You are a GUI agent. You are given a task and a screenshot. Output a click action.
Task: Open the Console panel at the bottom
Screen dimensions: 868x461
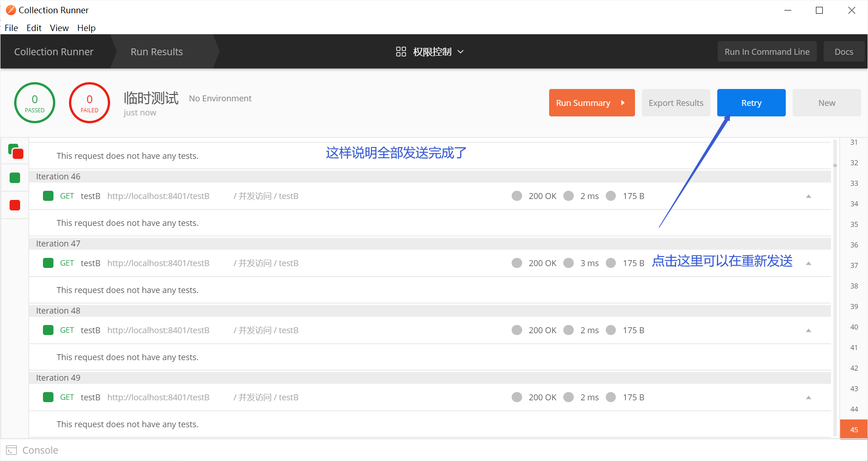[40, 450]
